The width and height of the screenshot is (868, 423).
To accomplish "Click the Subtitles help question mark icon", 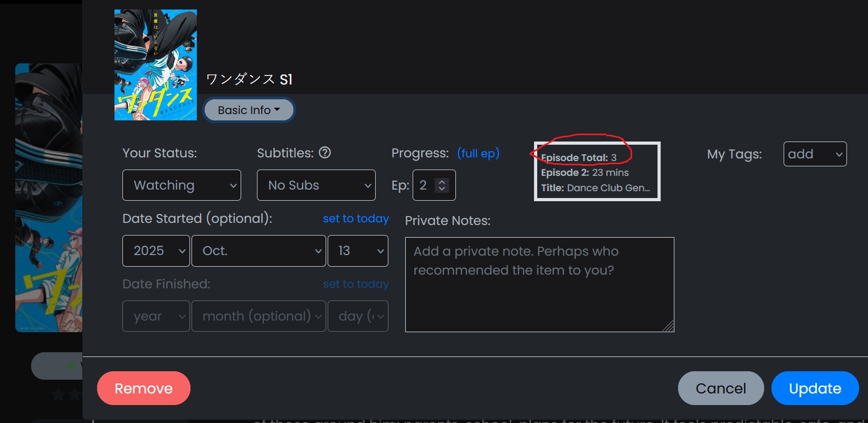I will (x=325, y=153).
